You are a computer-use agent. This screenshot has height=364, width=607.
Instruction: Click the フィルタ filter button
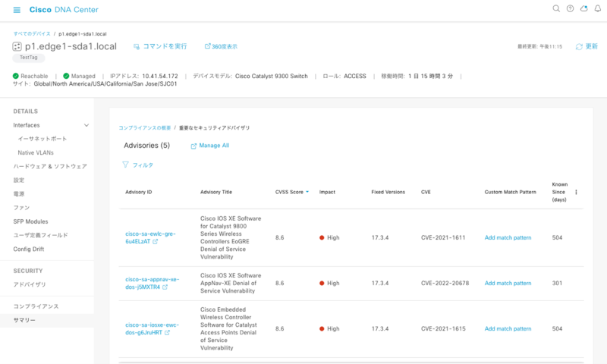[x=143, y=165]
